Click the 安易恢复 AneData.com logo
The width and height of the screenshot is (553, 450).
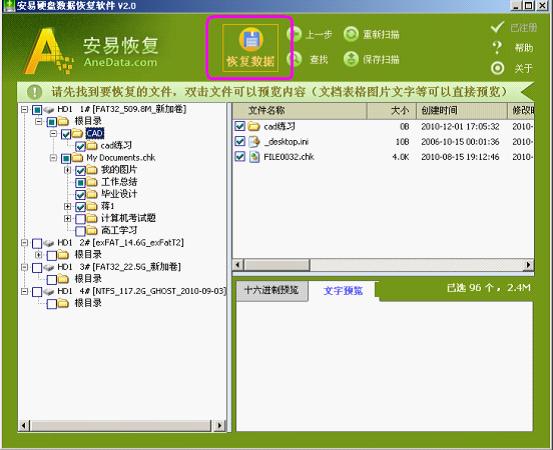pyautogui.click(x=91, y=51)
